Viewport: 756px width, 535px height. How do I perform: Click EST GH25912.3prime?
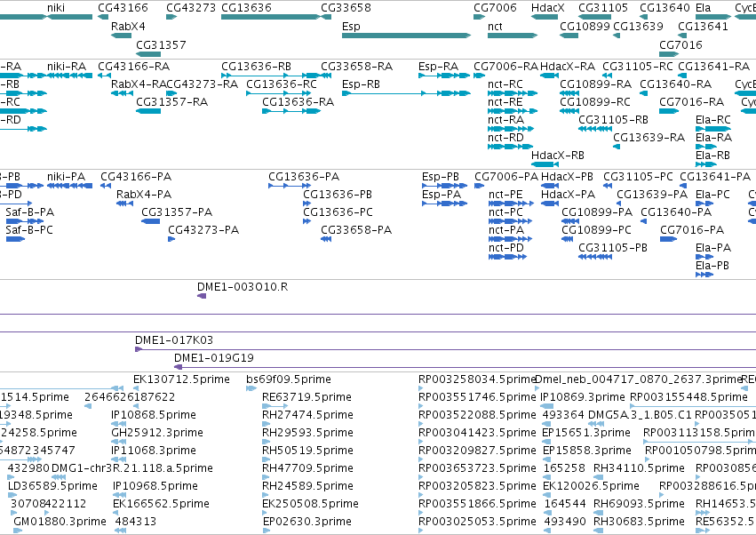119,442
